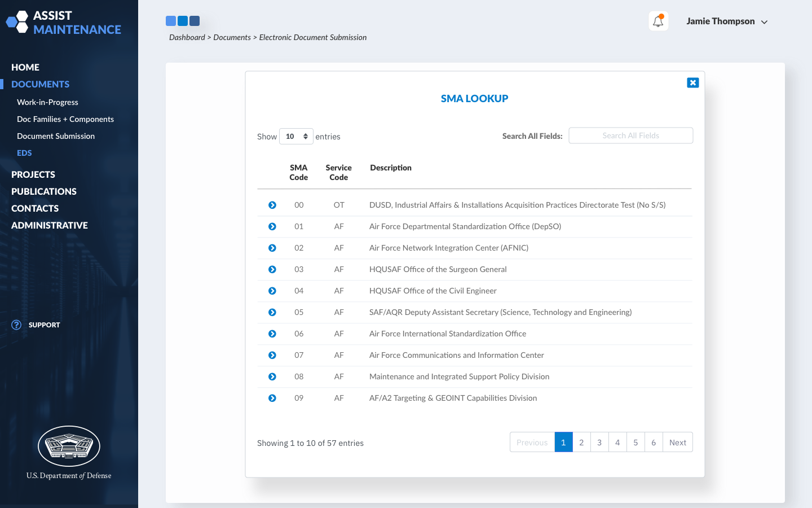Click 'AF/A2 Targeting & GEOINT Capabilities Division'
812x508 pixels.
453,398
